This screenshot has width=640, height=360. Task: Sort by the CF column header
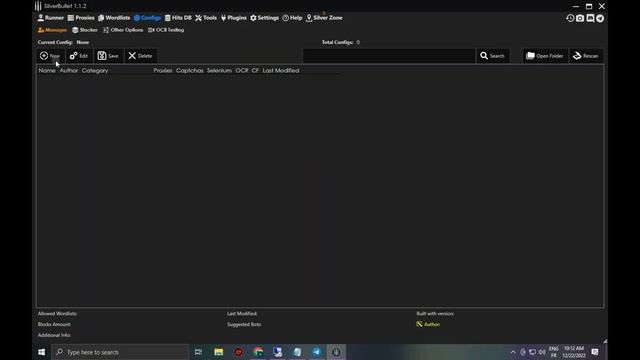[x=255, y=71]
